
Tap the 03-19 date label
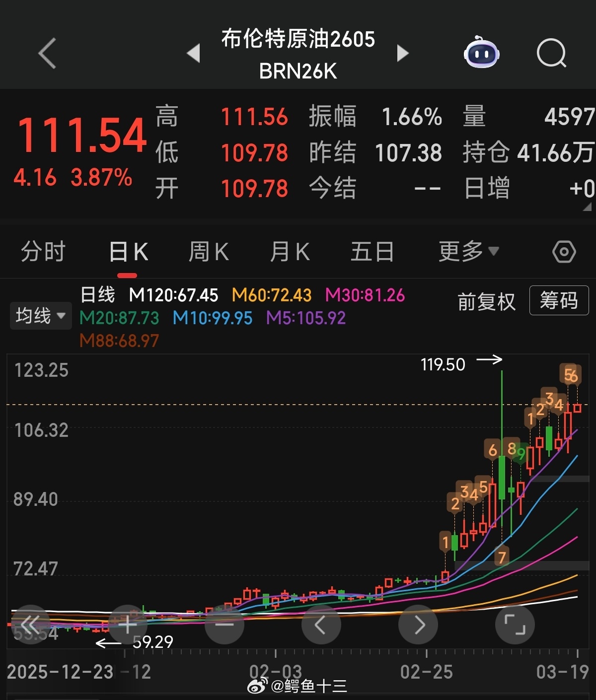coord(563,672)
